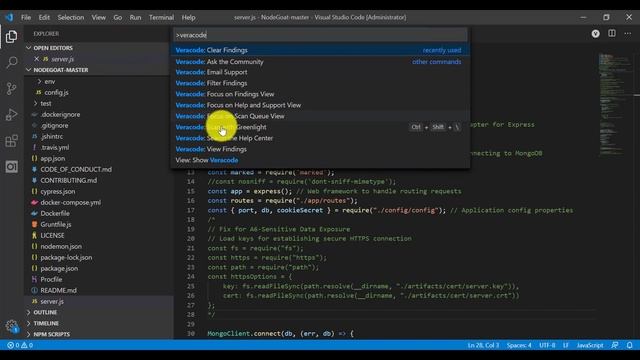Open README.md file
Viewport: 640px width, 360px height.
[x=58, y=291]
